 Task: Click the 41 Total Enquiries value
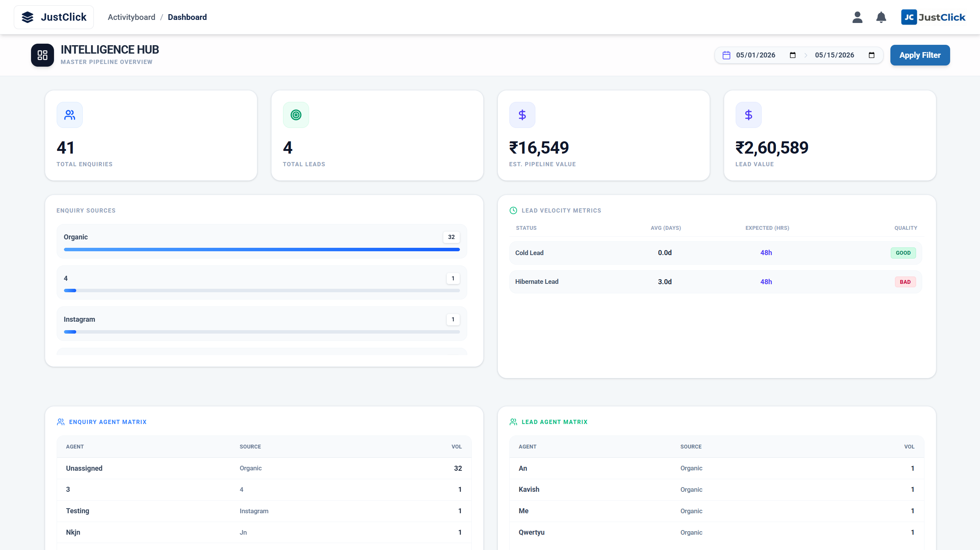(x=65, y=148)
